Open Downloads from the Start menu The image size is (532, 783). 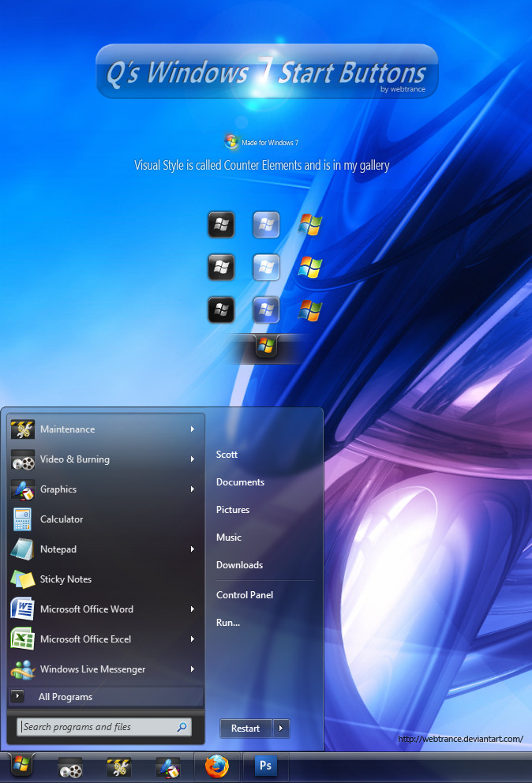click(239, 565)
